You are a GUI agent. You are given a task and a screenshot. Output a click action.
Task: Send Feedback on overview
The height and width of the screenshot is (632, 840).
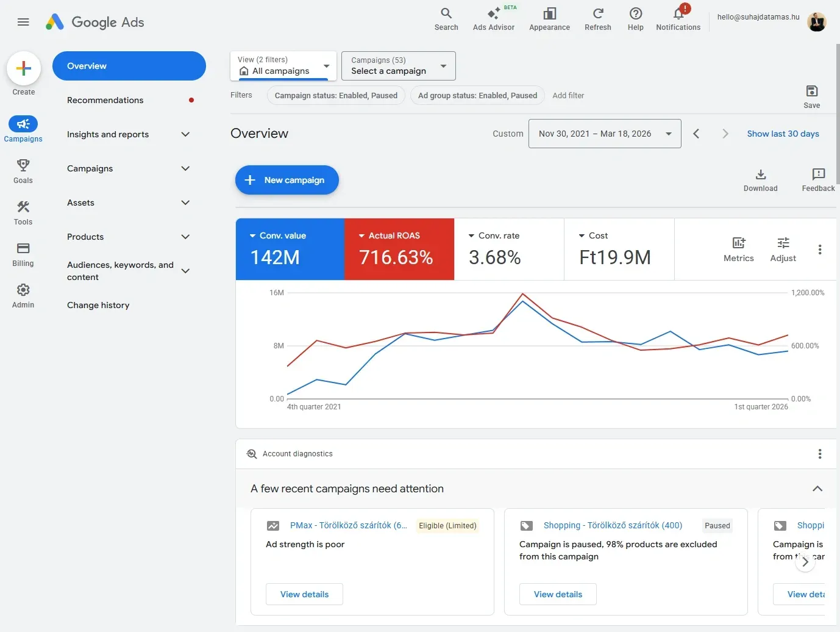tap(818, 180)
